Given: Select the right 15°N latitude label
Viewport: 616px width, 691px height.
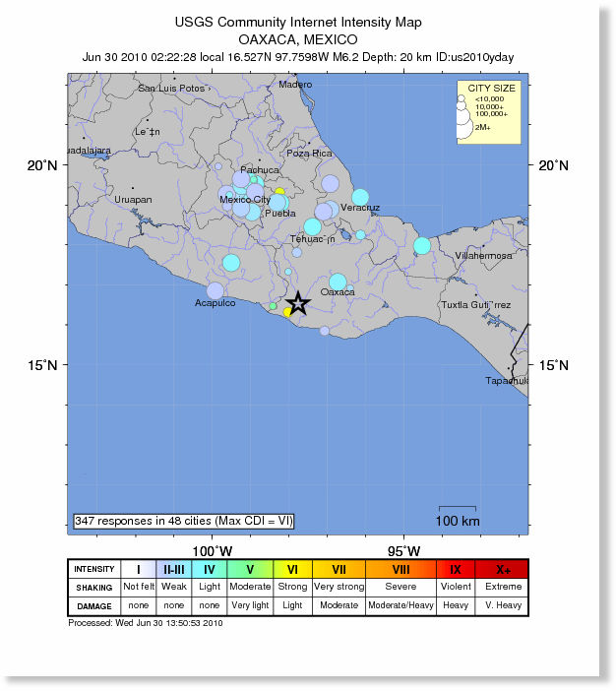Looking at the screenshot, I should [554, 365].
